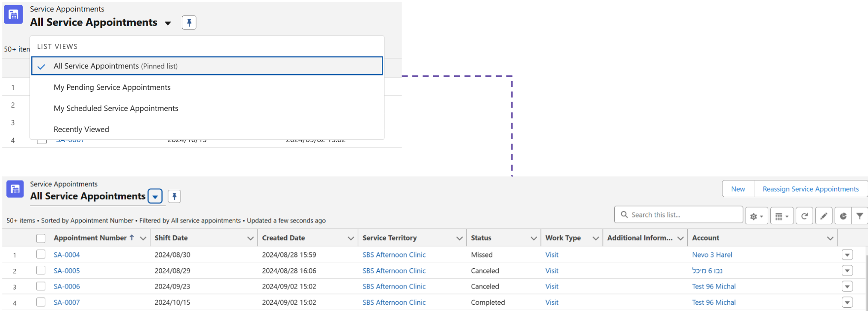Expand Created Date column menu
Viewport: 868px width, 315px height.
(x=351, y=238)
